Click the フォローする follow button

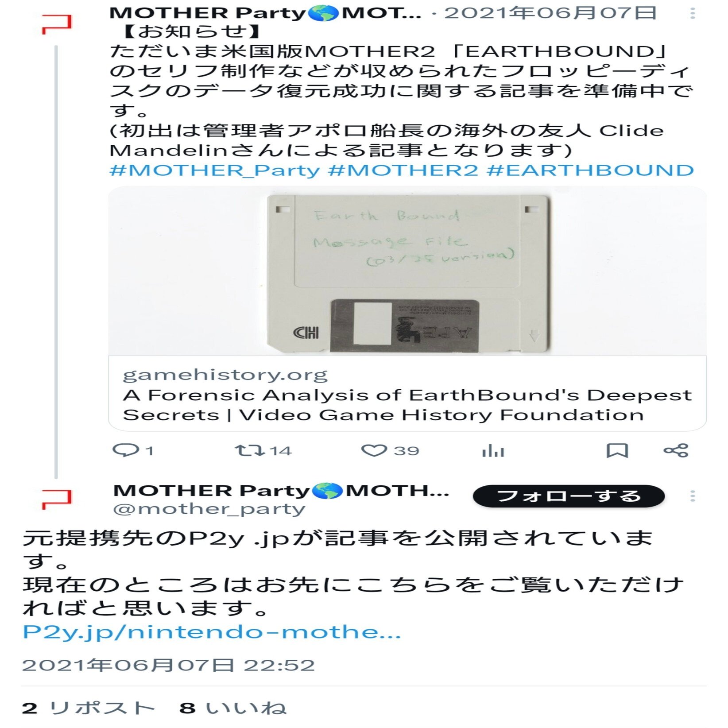(x=569, y=496)
